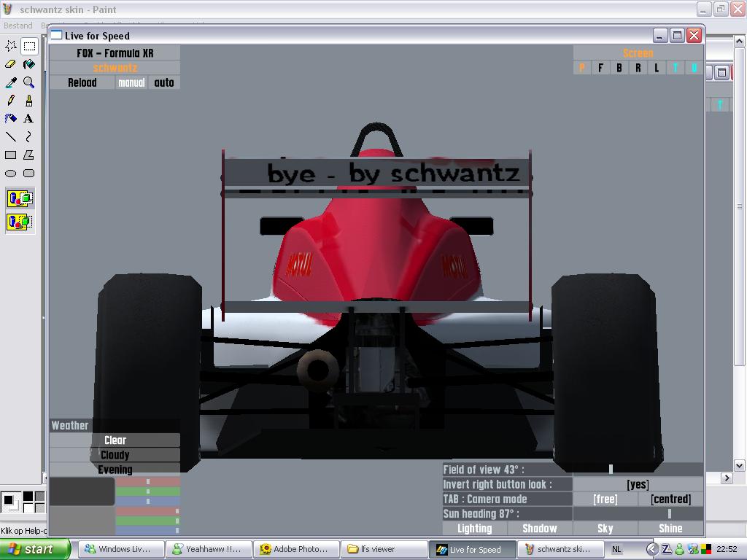Click the NL language indicator in taskbar
747x560 pixels.
point(616,549)
